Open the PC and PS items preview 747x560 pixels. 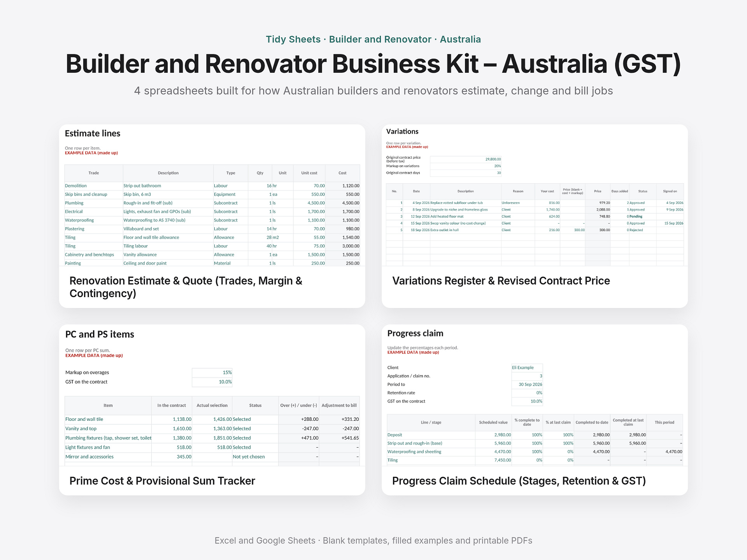tap(212, 395)
